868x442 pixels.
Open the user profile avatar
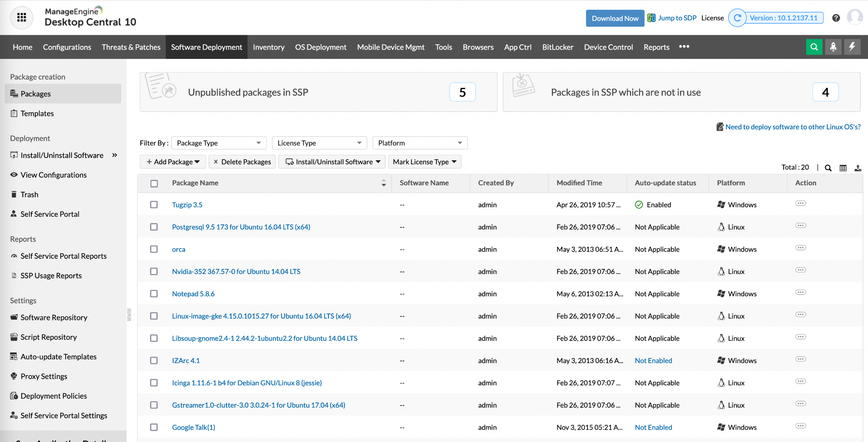pyautogui.click(x=855, y=17)
